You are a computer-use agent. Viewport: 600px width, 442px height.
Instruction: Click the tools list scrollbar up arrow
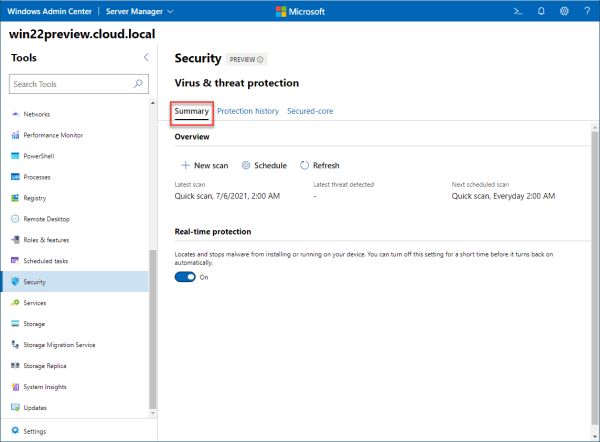click(x=153, y=103)
